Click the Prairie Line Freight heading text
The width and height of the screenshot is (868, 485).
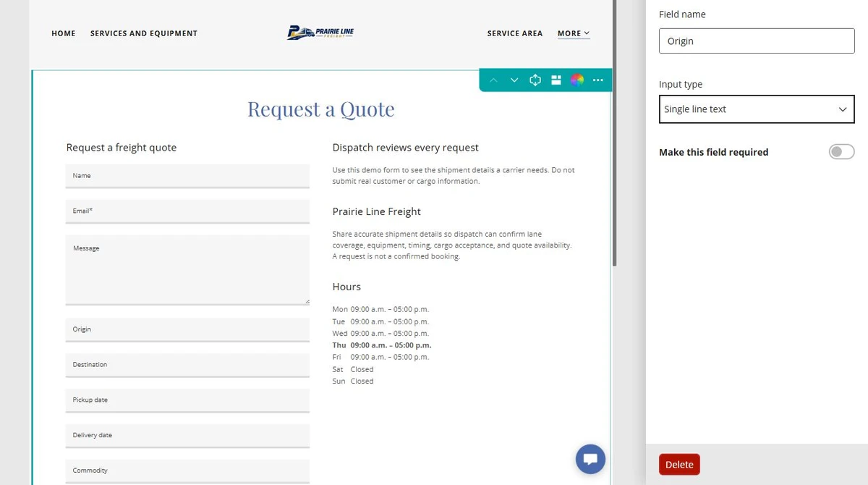(x=377, y=212)
